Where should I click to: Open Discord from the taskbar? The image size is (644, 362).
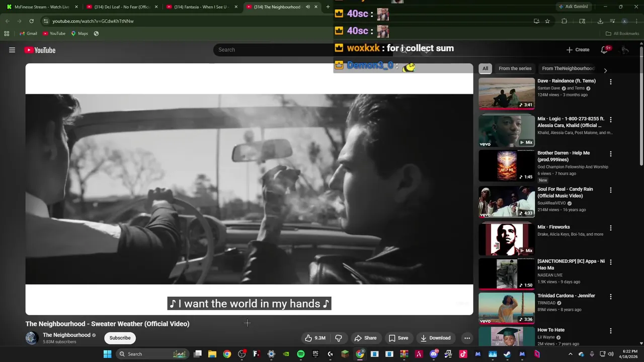point(434,354)
